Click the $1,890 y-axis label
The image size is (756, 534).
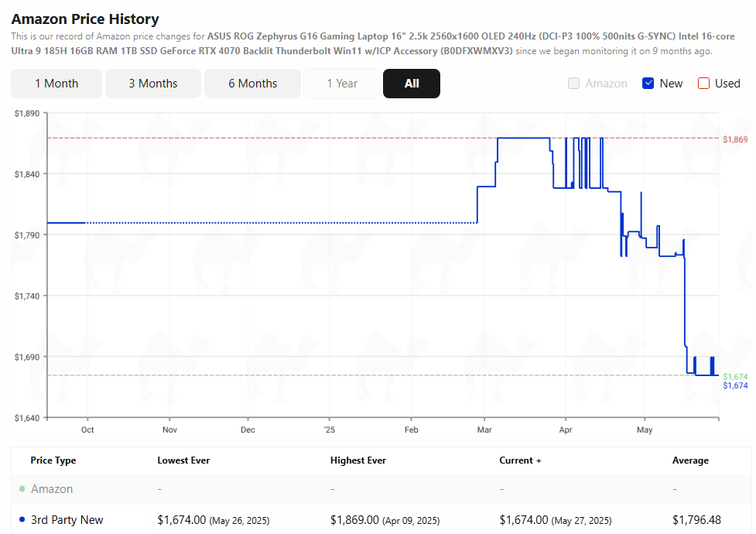[27, 113]
